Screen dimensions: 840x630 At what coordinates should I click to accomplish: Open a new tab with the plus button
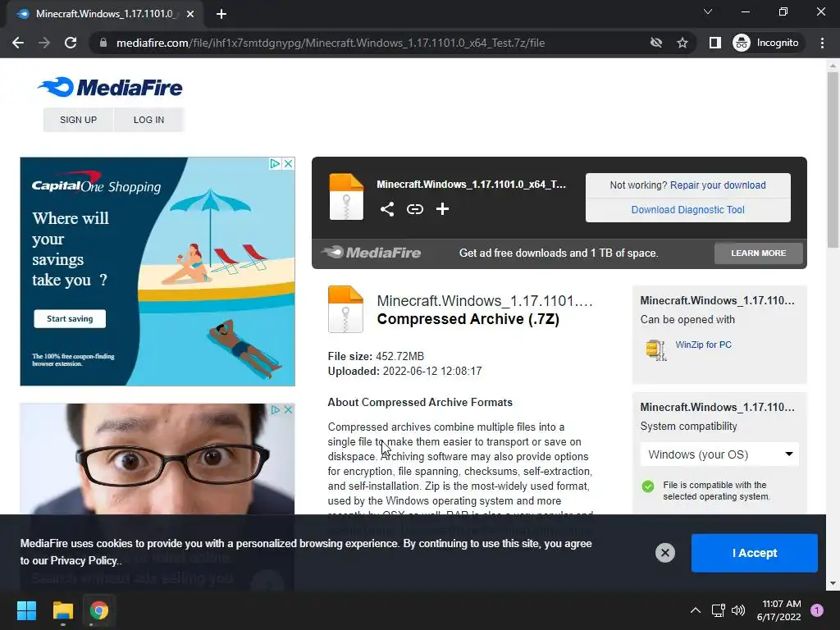221,14
